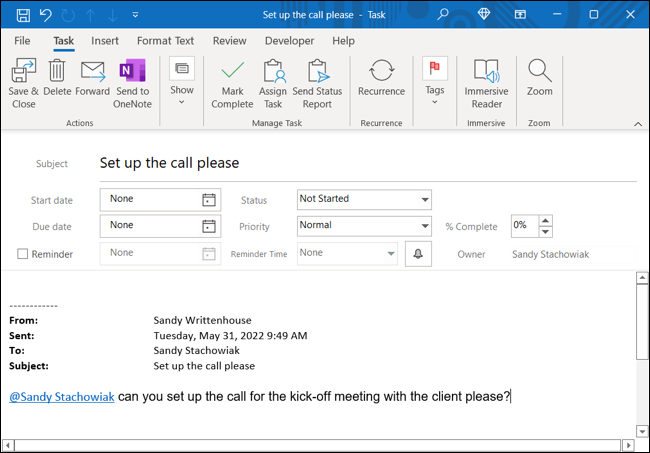The image size is (650, 453).
Task: Click the @Sandy Stachowiak mention link
Action: (62, 397)
